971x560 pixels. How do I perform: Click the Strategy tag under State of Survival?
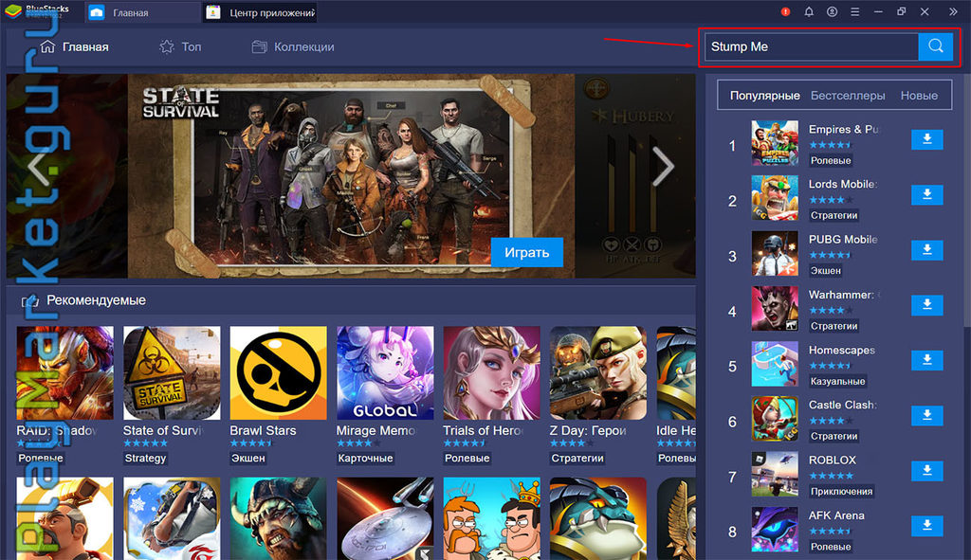tap(145, 458)
